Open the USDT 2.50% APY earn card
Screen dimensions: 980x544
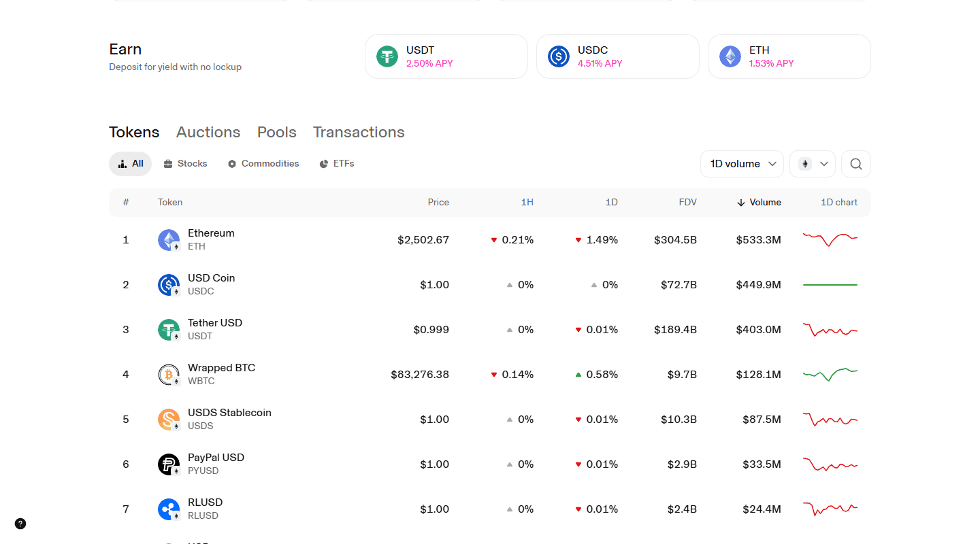[446, 56]
